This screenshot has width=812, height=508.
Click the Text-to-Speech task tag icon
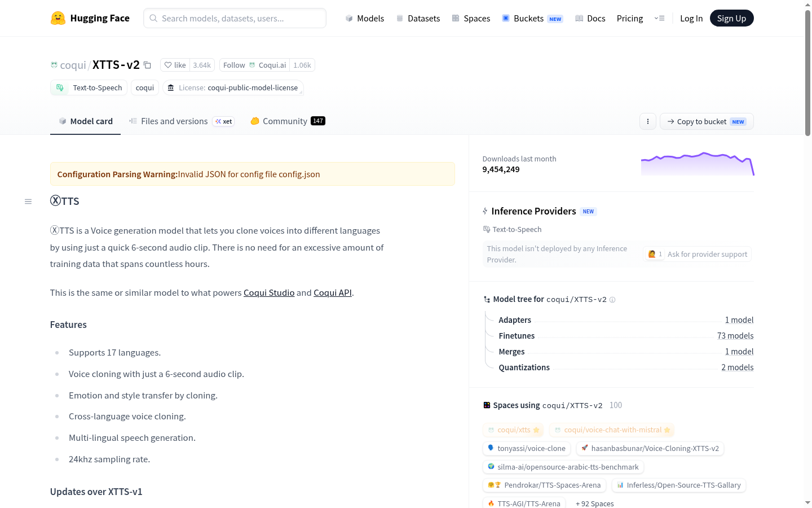[x=60, y=87]
